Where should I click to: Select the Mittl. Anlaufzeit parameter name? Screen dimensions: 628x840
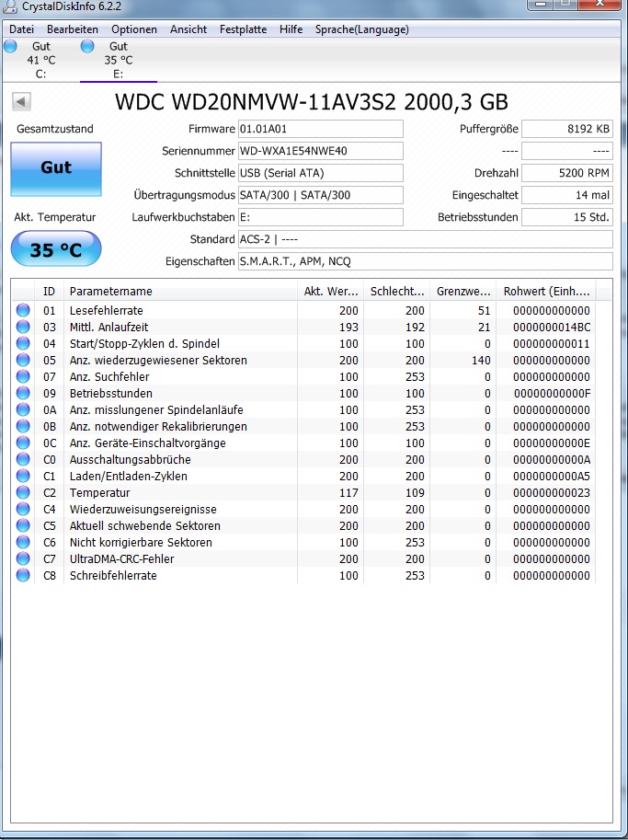[x=108, y=328]
